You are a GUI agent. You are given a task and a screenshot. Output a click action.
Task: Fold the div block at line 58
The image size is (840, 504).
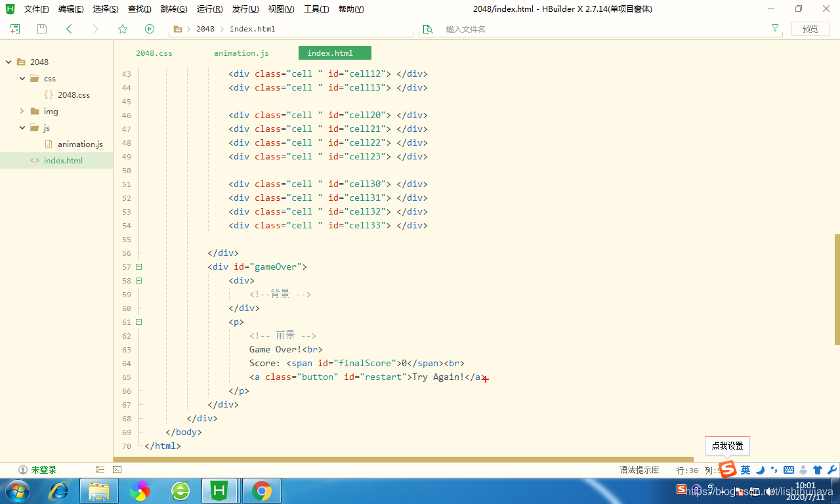(138, 281)
